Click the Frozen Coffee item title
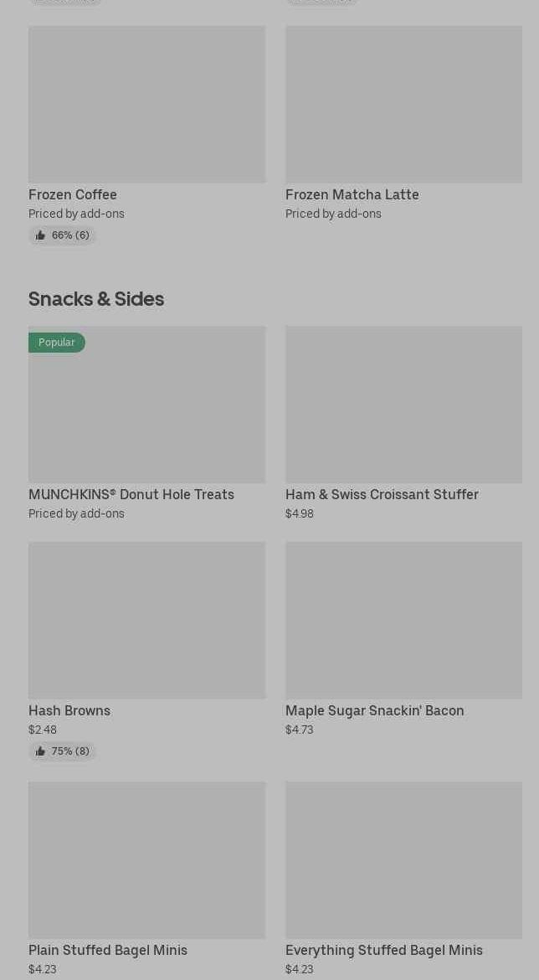Screen dimensions: 539x980 coord(73,194)
